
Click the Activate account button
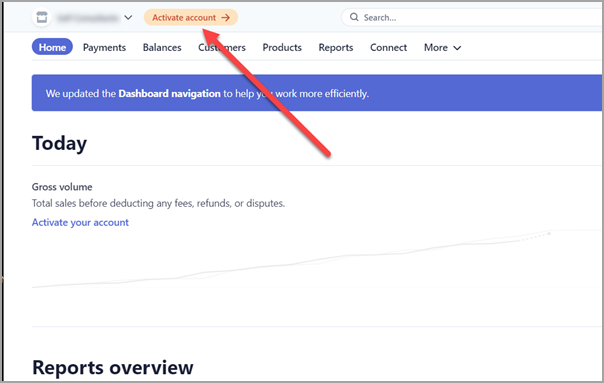[x=191, y=17]
